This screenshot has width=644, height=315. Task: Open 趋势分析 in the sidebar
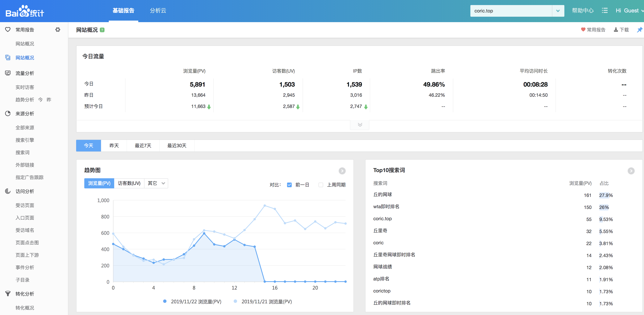(x=25, y=99)
